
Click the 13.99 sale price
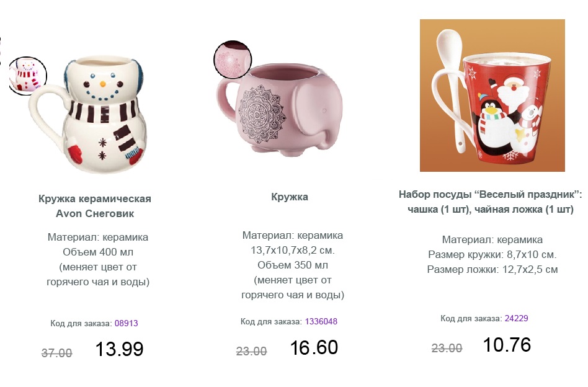pos(119,349)
